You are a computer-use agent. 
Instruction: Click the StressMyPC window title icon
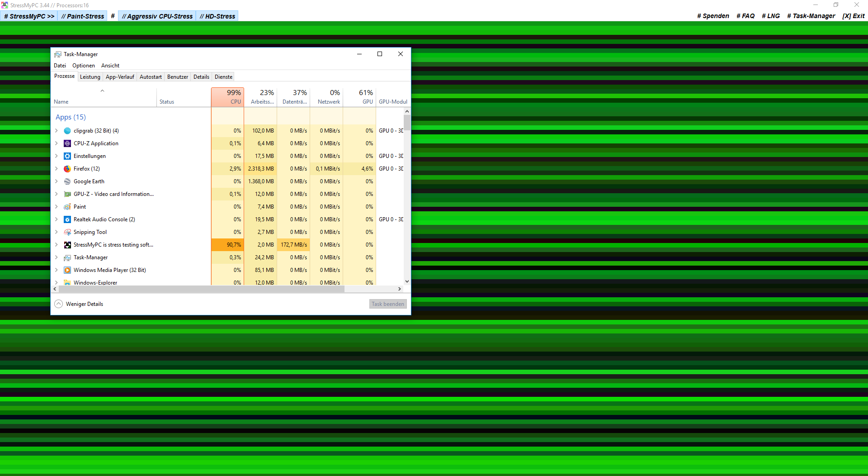coord(5,5)
